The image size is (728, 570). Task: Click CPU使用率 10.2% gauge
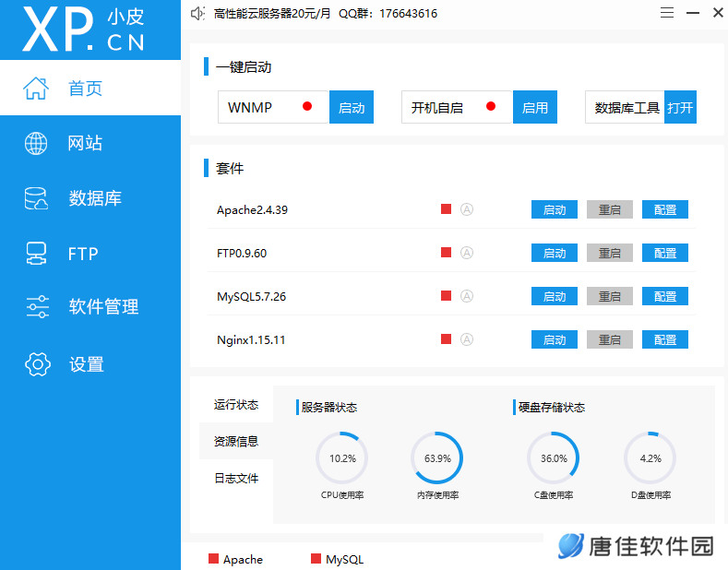342,458
